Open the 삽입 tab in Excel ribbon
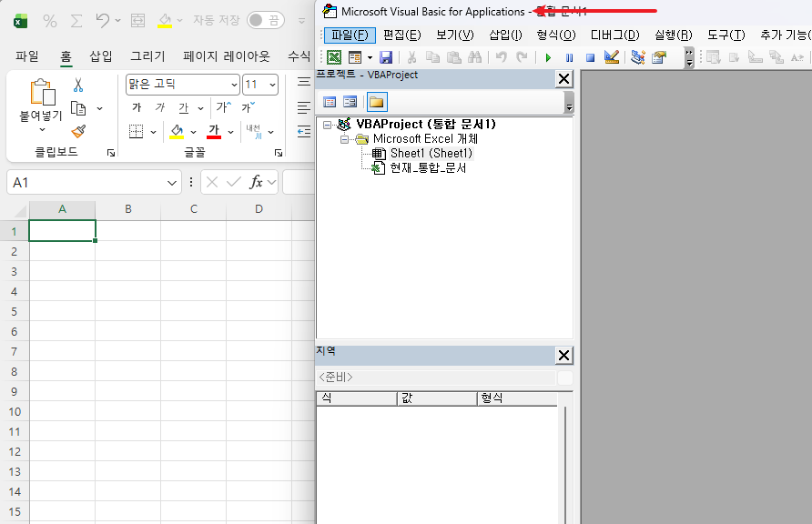The width and height of the screenshot is (812, 524). coord(101,55)
